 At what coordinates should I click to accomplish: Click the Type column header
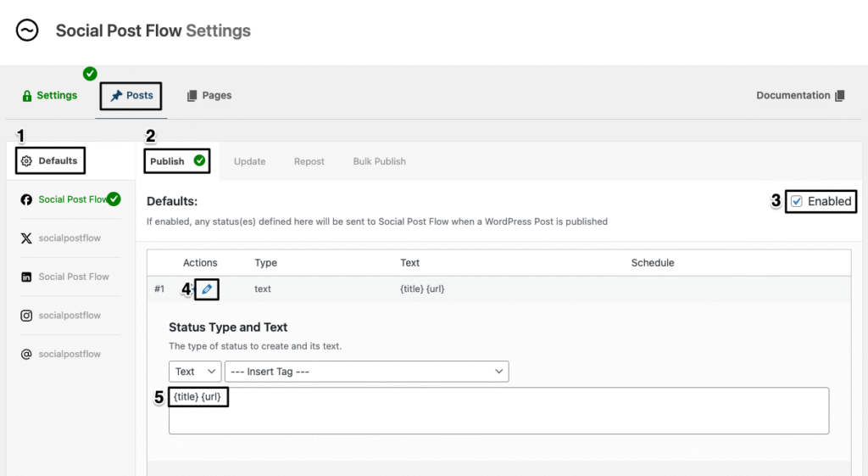pyautogui.click(x=265, y=263)
